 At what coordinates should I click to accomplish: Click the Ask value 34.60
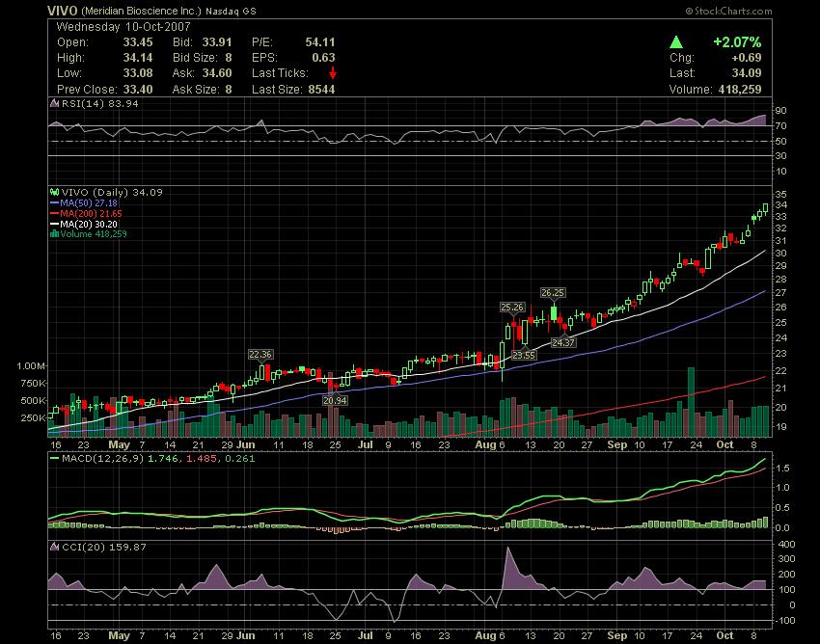point(216,73)
